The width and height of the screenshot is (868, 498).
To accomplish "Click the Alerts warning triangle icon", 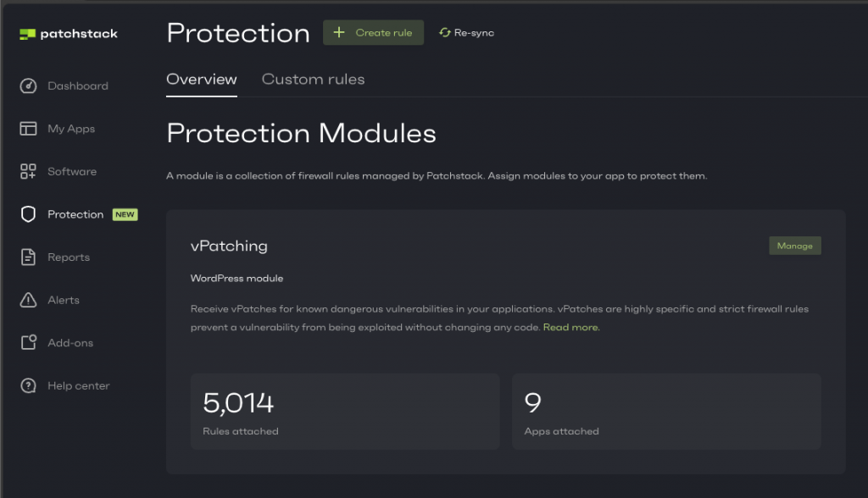I will click(28, 300).
